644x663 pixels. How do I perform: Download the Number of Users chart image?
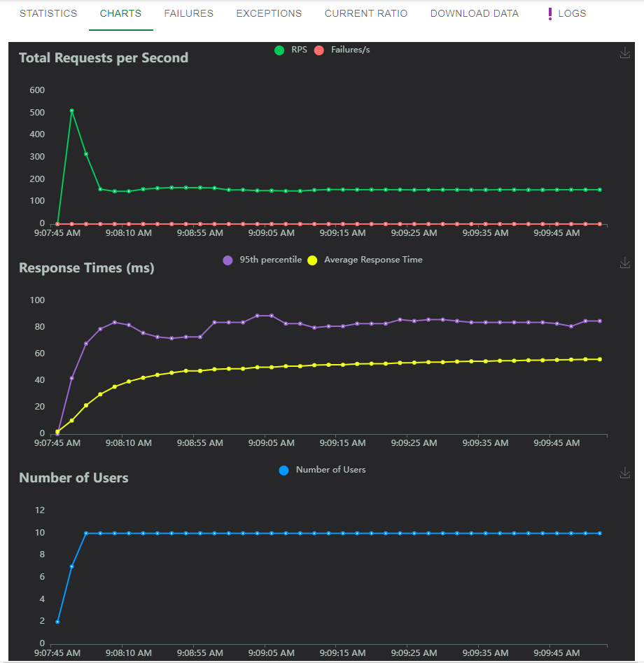pos(625,473)
